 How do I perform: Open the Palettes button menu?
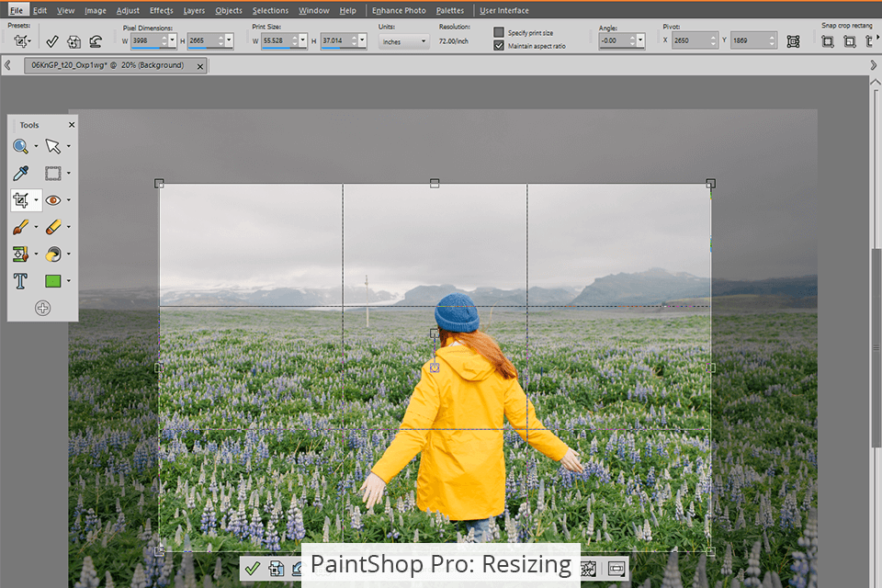[450, 10]
